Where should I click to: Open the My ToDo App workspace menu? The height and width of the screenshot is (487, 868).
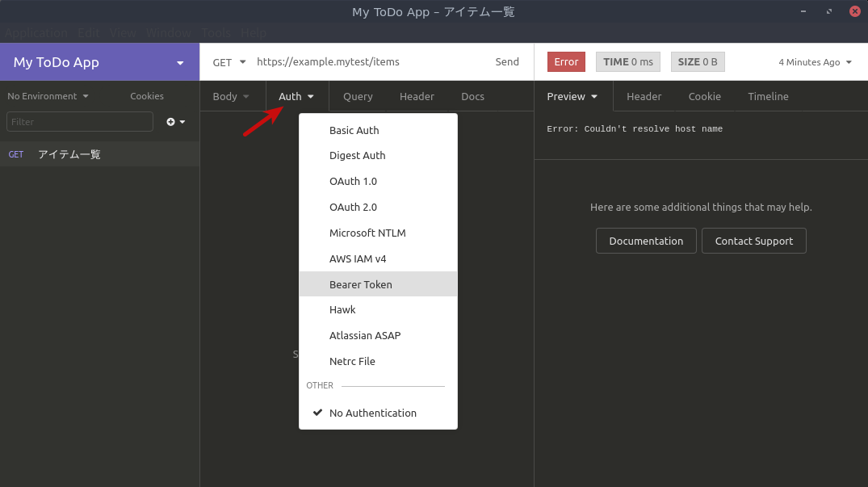click(x=99, y=61)
